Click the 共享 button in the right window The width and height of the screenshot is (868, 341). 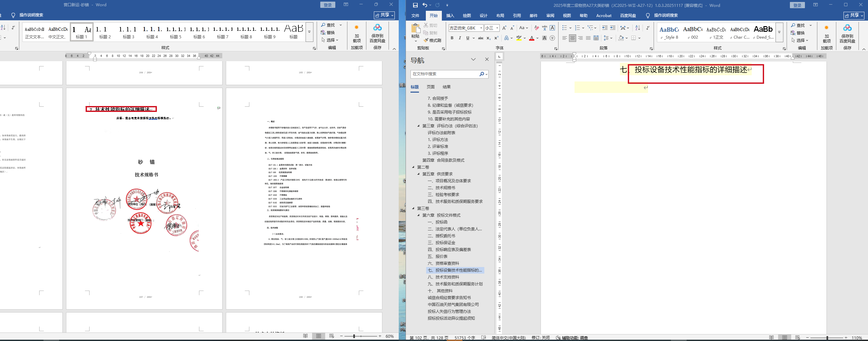tap(854, 15)
